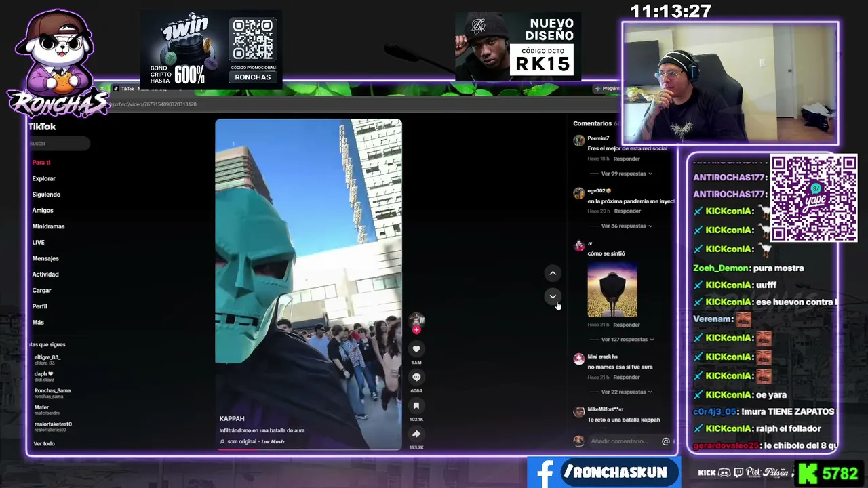Image resolution: width=868 pixels, height=488 pixels.
Task: Open Actividad in the TikTok sidebar
Action: coord(45,274)
